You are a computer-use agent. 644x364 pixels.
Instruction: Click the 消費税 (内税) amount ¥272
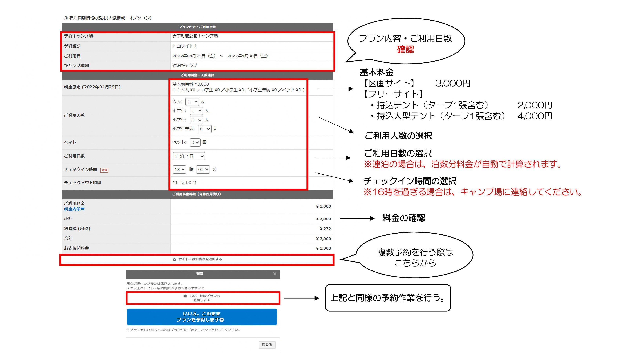(x=325, y=229)
